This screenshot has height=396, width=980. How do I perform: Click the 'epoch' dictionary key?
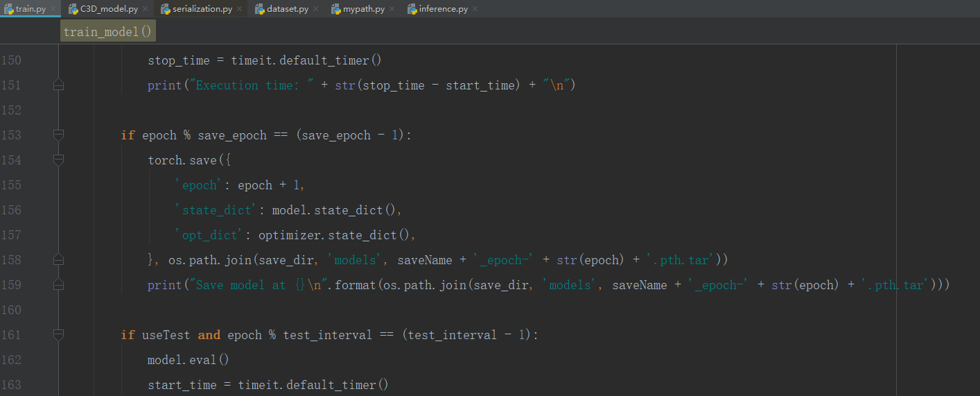click(x=200, y=185)
